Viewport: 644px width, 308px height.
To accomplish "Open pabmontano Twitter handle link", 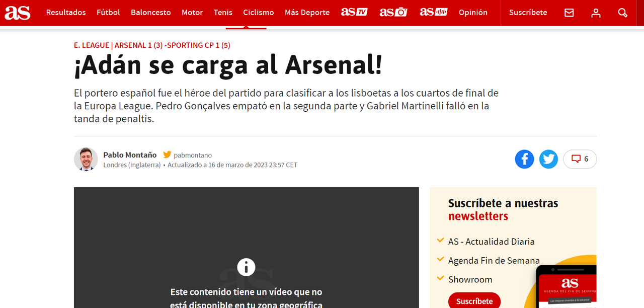I will click(x=193, y=156).
